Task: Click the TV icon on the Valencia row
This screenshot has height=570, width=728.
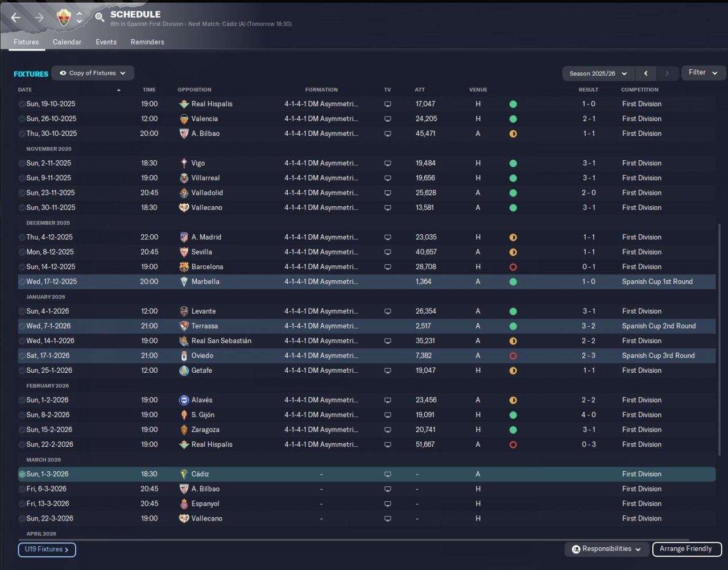Action: [388, 119]
